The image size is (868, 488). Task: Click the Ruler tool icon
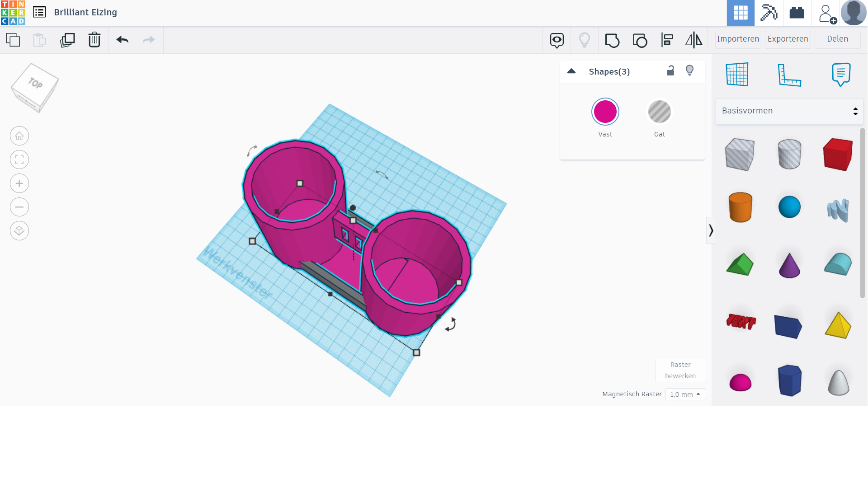click(789, 75)
